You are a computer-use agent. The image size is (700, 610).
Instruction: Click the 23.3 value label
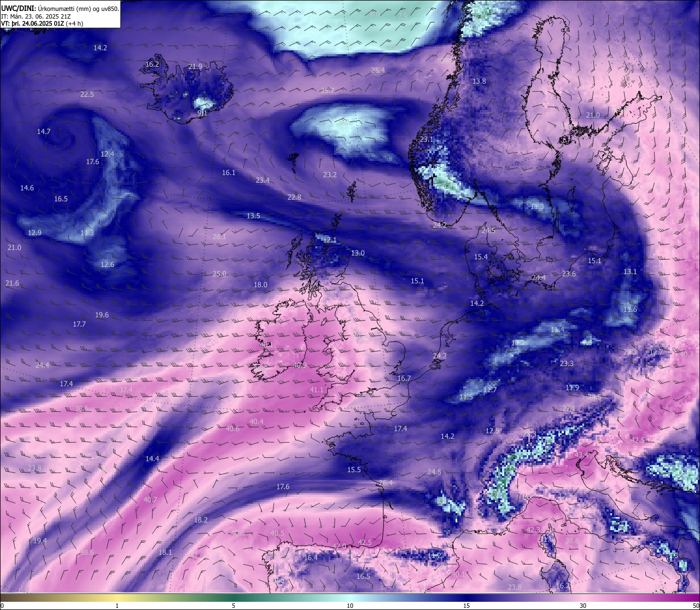(567, 364)
